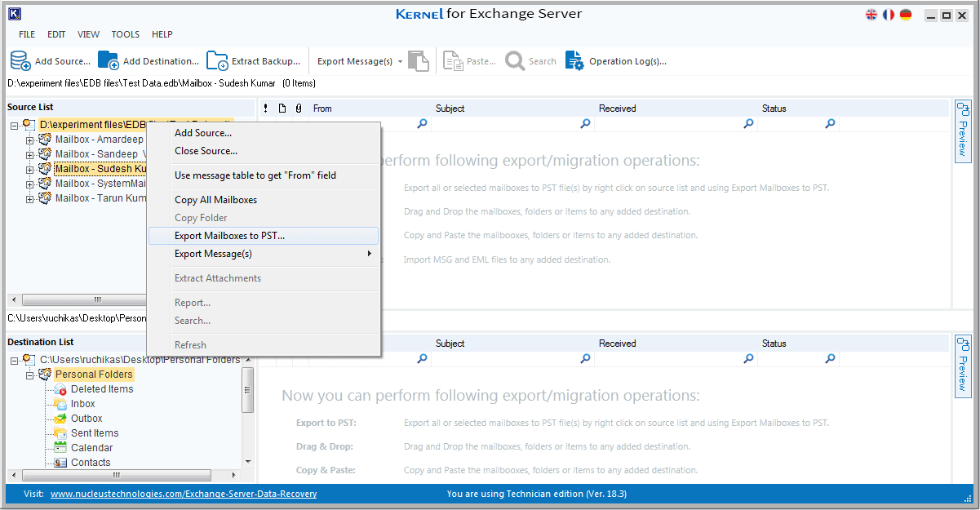Choose Use message table to get From field

(264, 175)
